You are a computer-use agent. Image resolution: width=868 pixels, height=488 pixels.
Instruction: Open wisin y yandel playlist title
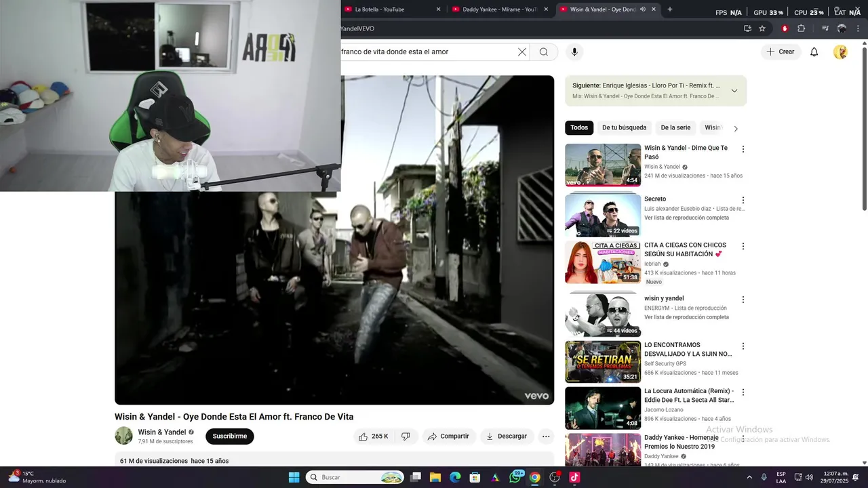tap(664, 299)
